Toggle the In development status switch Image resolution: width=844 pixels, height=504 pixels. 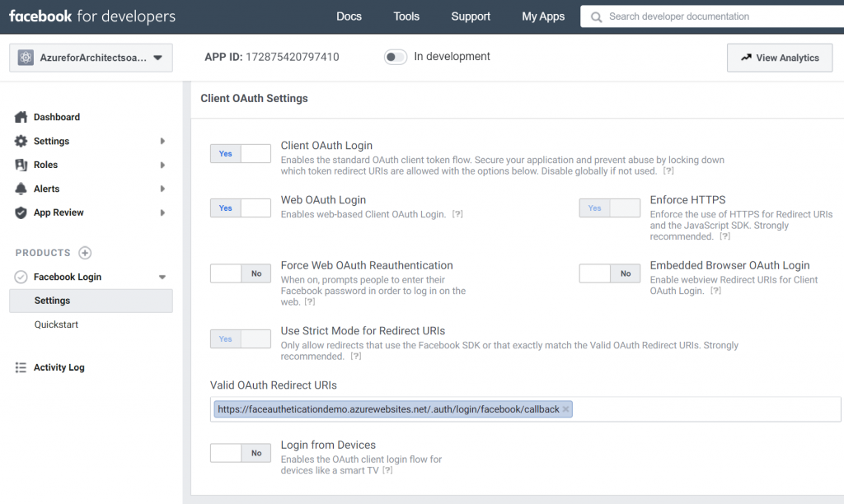click(x=396, y=57)
